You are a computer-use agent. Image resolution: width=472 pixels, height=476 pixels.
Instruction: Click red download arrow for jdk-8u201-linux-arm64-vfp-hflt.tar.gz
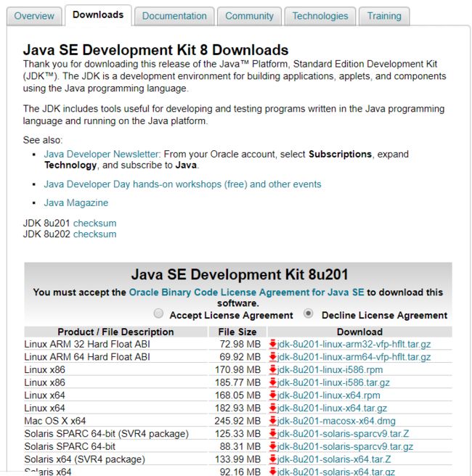pos(272,357)
